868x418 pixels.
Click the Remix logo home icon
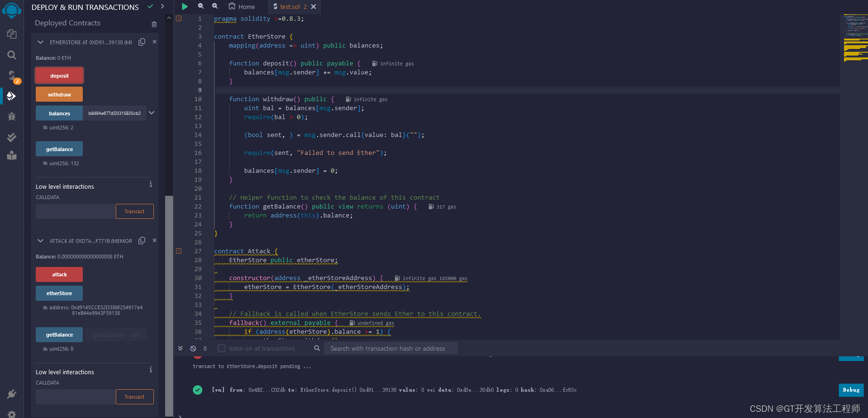click(x=12, y=10)
